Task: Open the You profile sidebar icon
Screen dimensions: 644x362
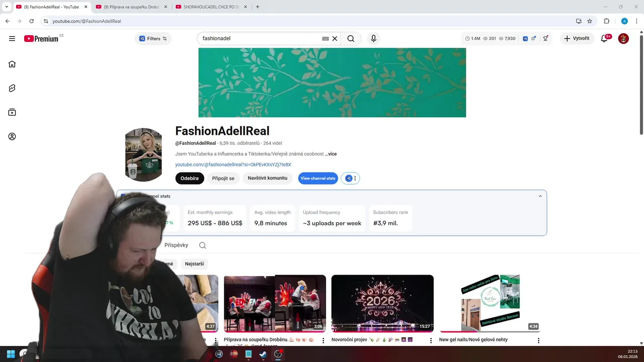Action: point(12,136)
